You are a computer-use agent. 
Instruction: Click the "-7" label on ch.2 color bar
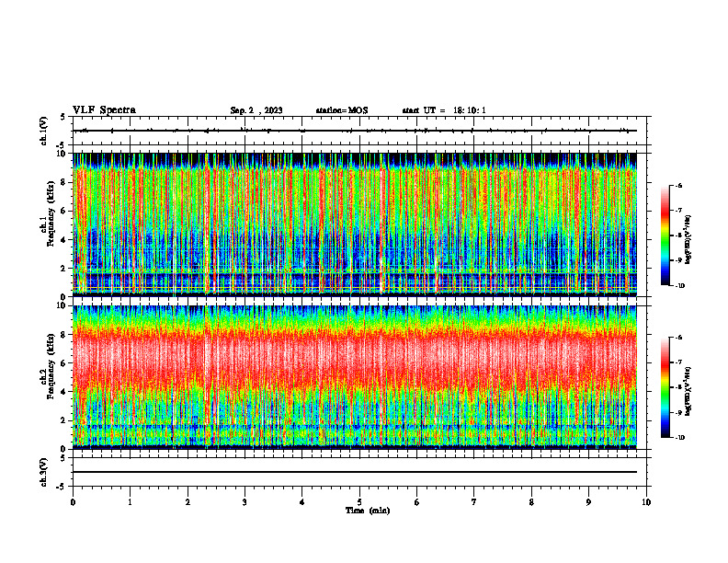679,362
